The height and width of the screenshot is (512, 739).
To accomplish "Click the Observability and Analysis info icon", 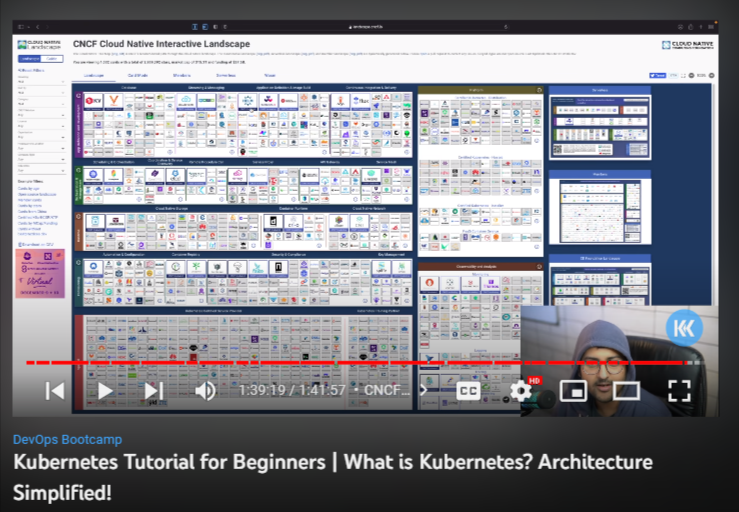I will tap(539, 266).
